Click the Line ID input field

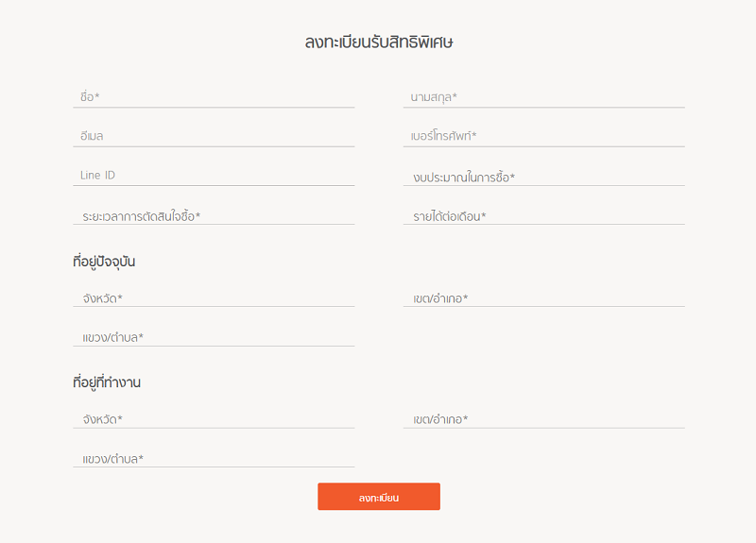(x=214, y=175)
